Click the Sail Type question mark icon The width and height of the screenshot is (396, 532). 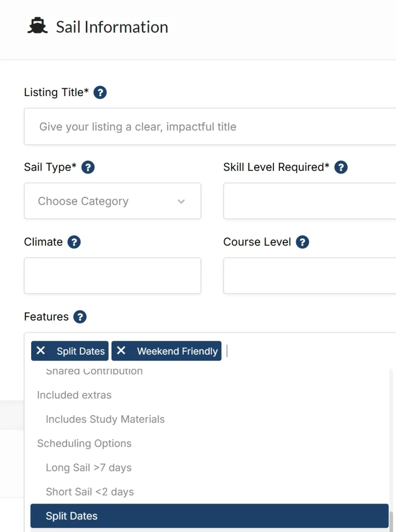(87, 167)
